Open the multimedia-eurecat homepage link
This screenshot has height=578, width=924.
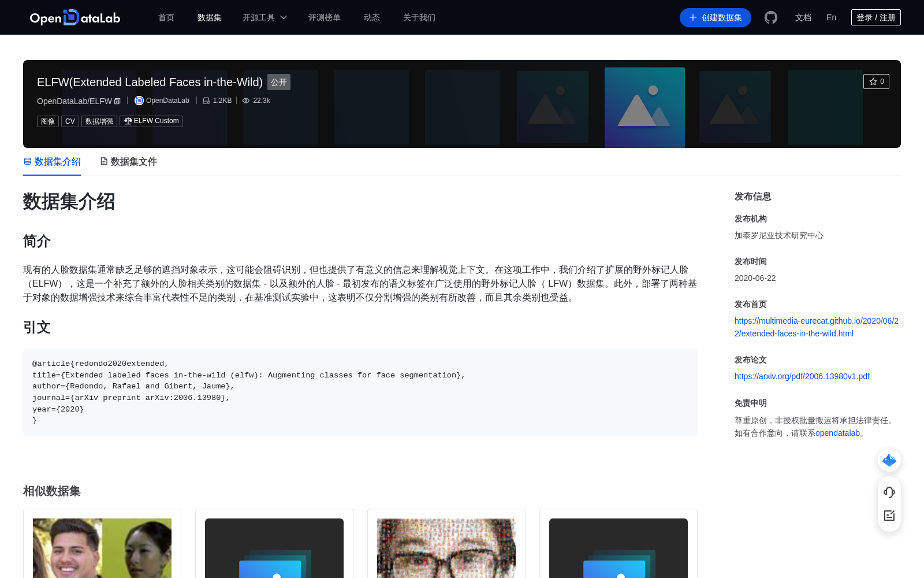817,327
